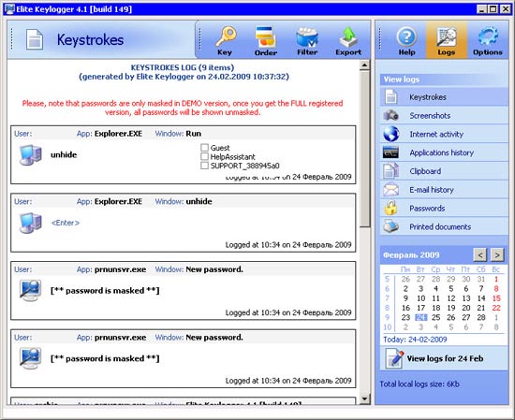Click the scroll up arrow of log list
The width and height of the screenshot is (515, 420).
(364, 65)
